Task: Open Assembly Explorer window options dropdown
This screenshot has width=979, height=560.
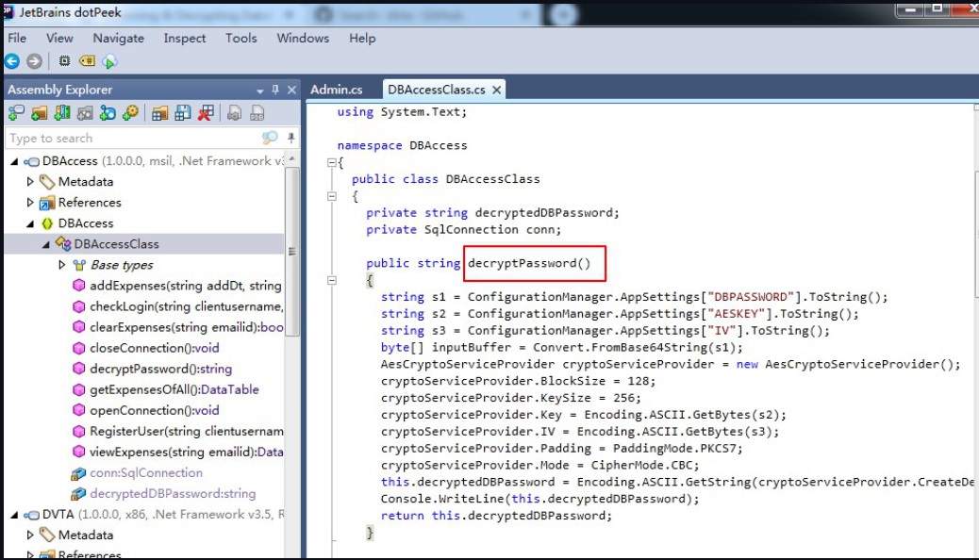Action: tap(259, 91)
